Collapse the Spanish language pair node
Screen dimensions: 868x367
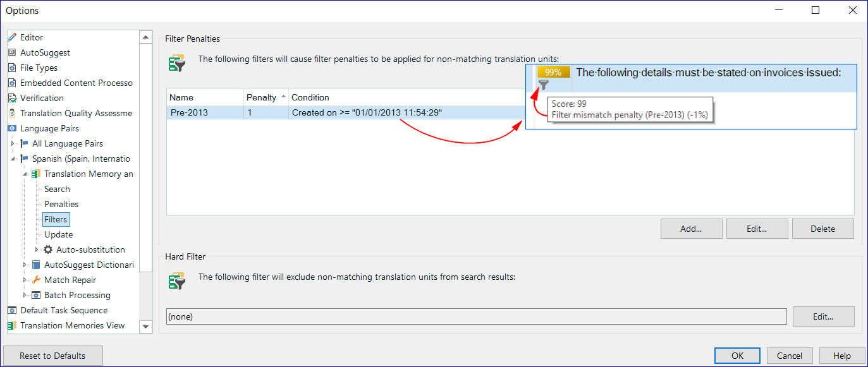coord(13,159)
